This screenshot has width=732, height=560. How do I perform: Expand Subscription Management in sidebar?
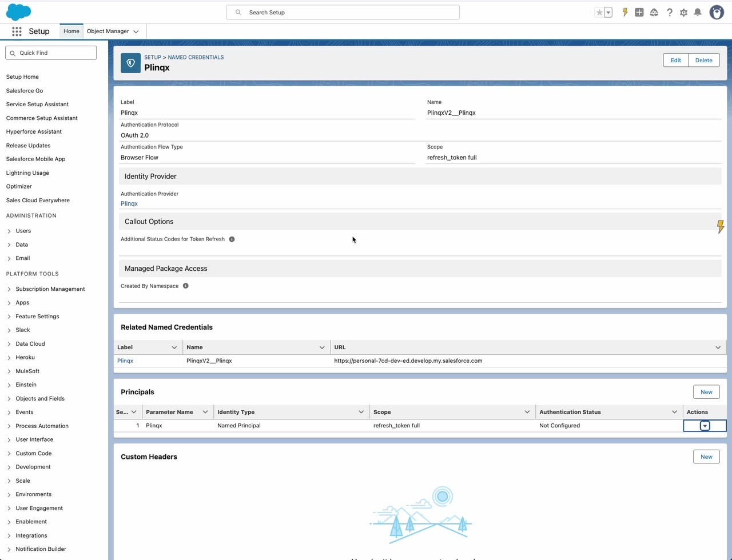(x=9, y=289)
